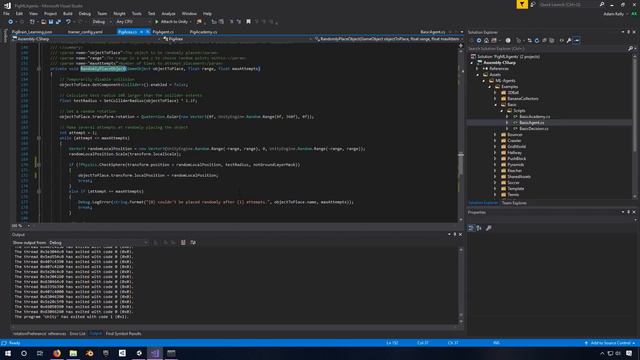
Task: Click the Solution Explorer Home icon
Action: pyautogui.click(x=486, y=40)
